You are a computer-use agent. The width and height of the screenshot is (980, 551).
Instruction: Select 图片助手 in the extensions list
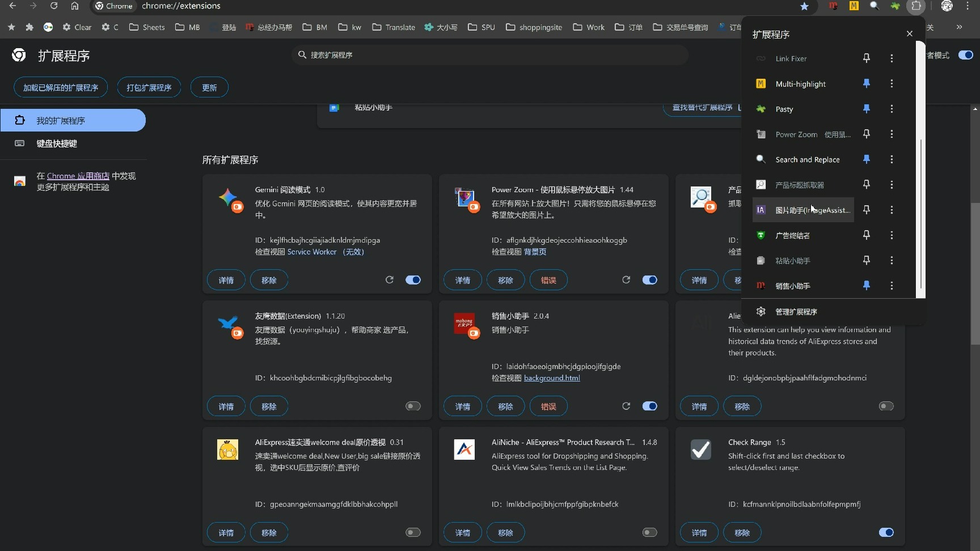[x=803, y=210]
